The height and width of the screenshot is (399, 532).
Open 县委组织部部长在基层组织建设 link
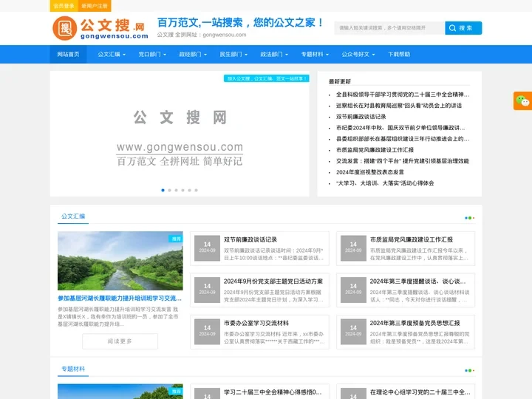click(x=403, y=139)
